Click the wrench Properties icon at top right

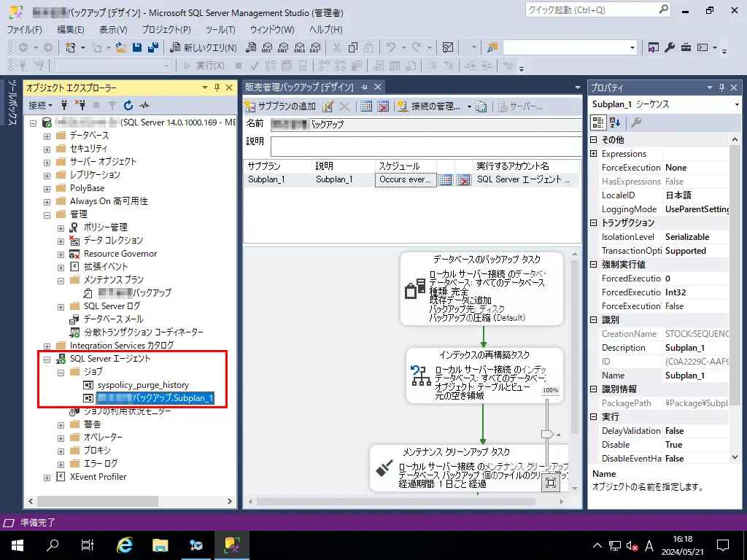pos(670,47)
